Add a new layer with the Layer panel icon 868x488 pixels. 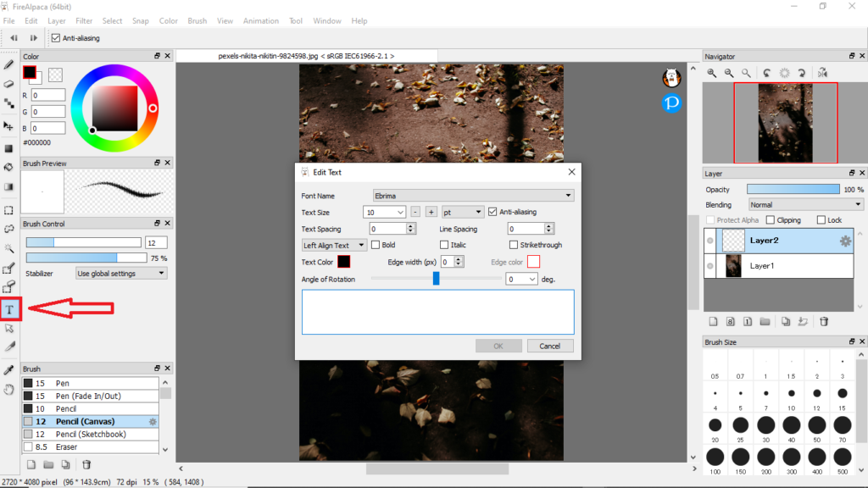[713, 321]
